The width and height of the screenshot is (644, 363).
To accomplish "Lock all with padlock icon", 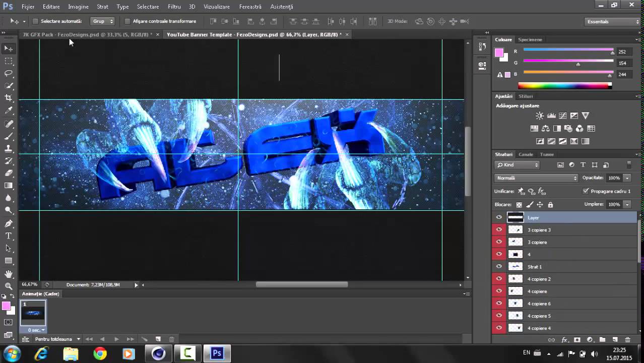I will click(550, 205).
